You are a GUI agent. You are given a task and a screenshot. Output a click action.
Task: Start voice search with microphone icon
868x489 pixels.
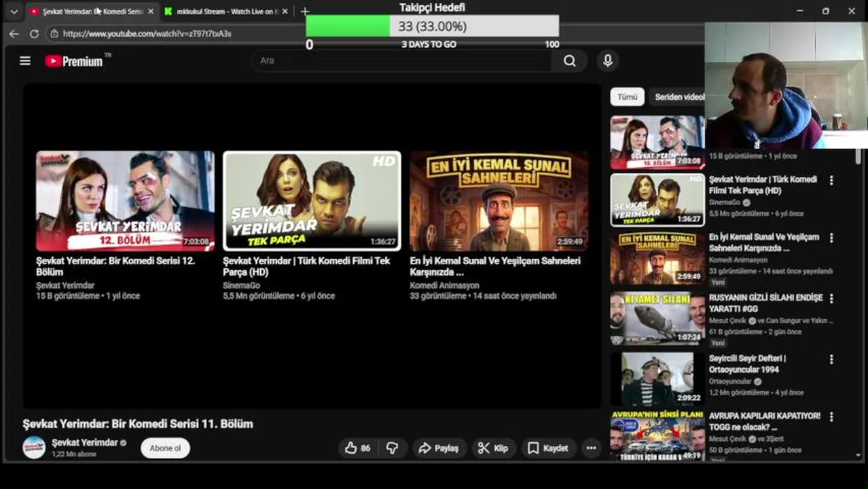(608, 61)
